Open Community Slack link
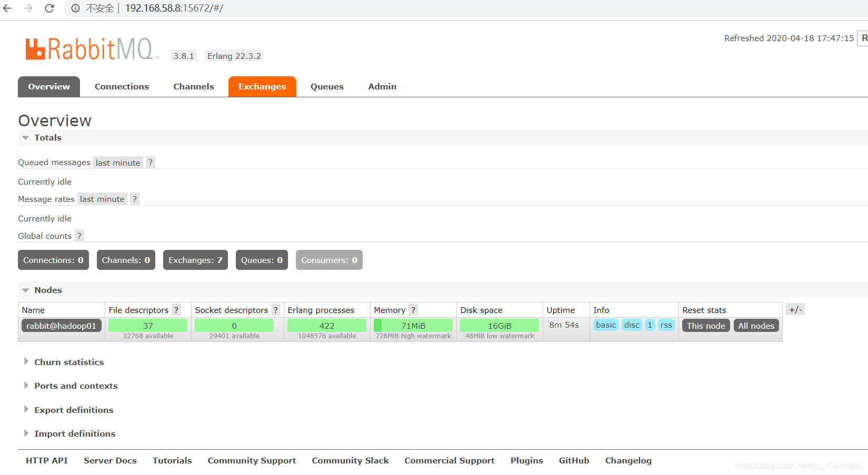 tap(350, 460)
